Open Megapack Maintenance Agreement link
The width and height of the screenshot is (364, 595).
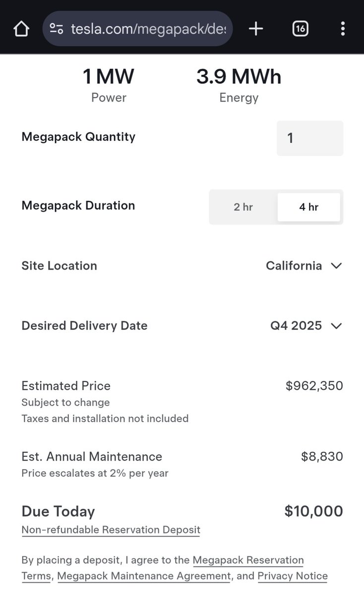pyautogui.click(x=144, y=576)
